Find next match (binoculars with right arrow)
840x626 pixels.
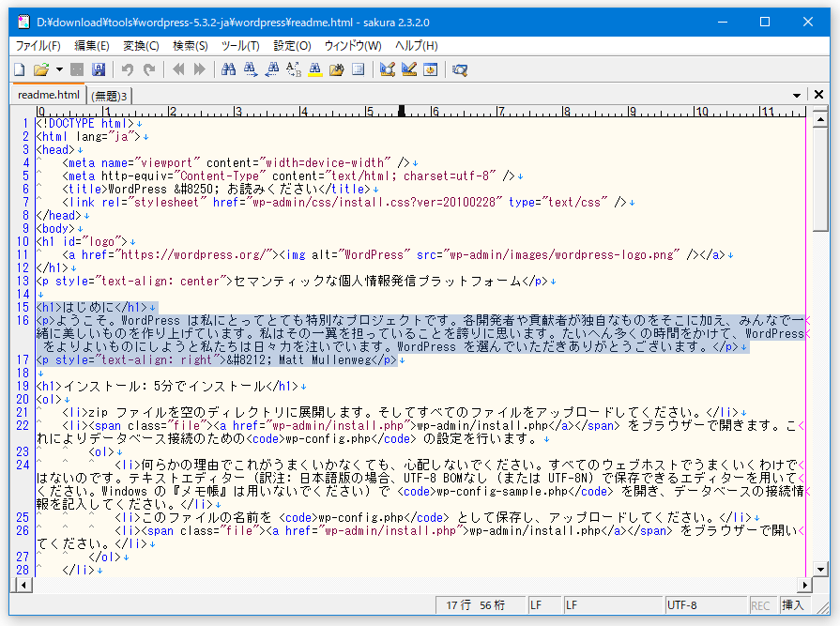[251, 69]
